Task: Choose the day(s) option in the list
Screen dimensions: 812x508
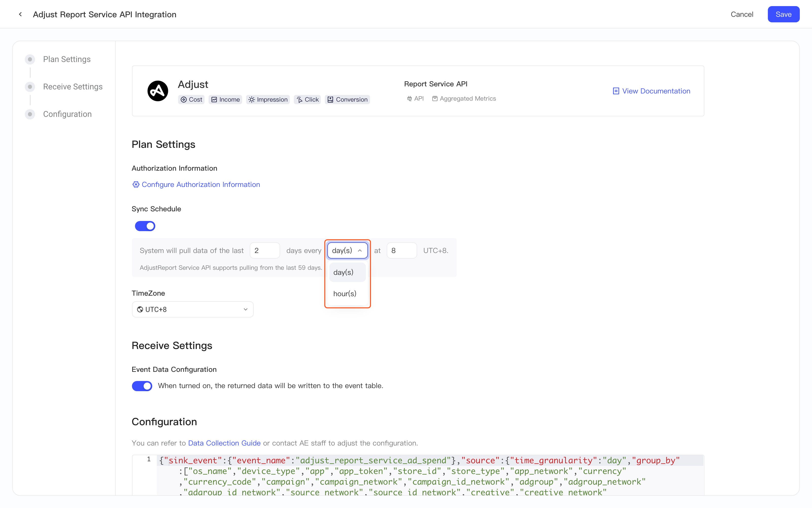Action: click(348, 273)
